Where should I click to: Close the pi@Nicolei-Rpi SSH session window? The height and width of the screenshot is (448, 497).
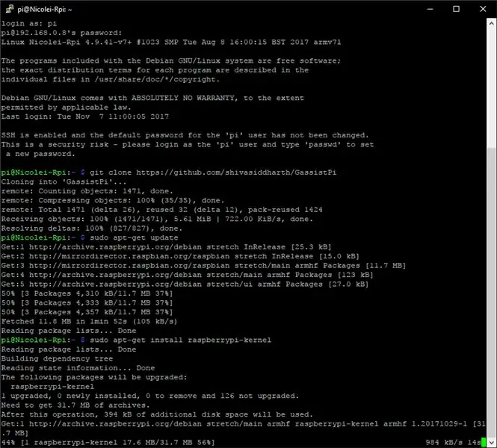tap(483, 9)
